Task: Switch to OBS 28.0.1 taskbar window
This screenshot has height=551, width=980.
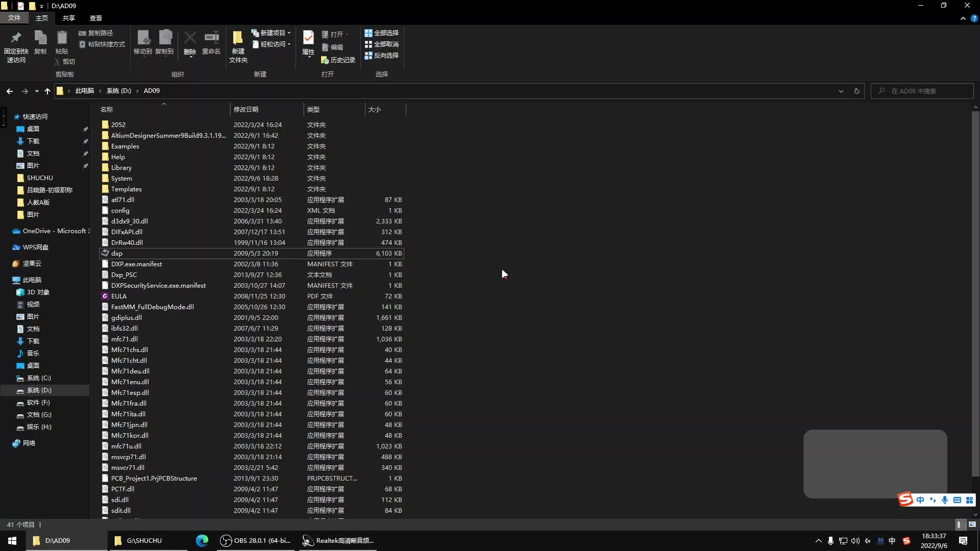Action: click(x=256, y=541)
